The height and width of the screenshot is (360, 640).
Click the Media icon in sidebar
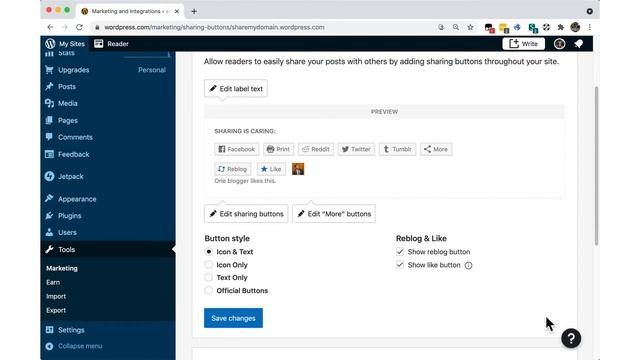click(49, 103)
